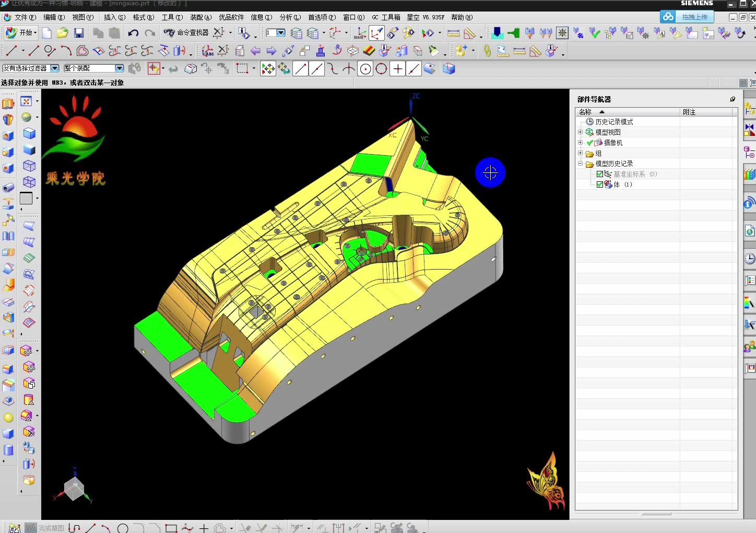Click the cylinder primitive icon in left toolbar
Viewport: 756px width, 533px height.
pyautogui.click(x=8, y=450)
